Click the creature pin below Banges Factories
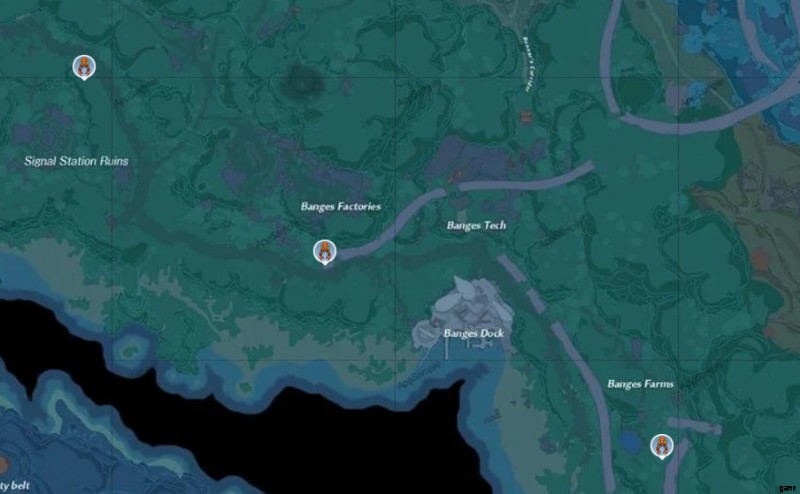Viewport: 800px width, 494px height. tap(324, 252)
